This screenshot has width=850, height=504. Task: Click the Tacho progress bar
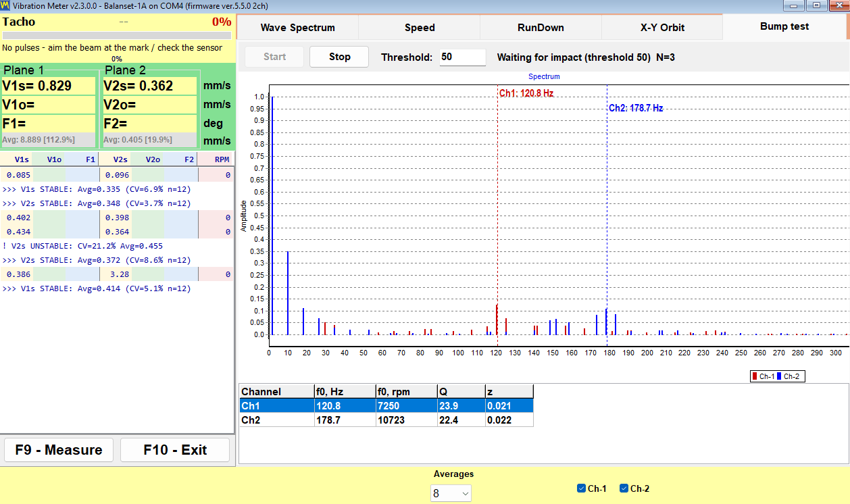pos(116,35)
